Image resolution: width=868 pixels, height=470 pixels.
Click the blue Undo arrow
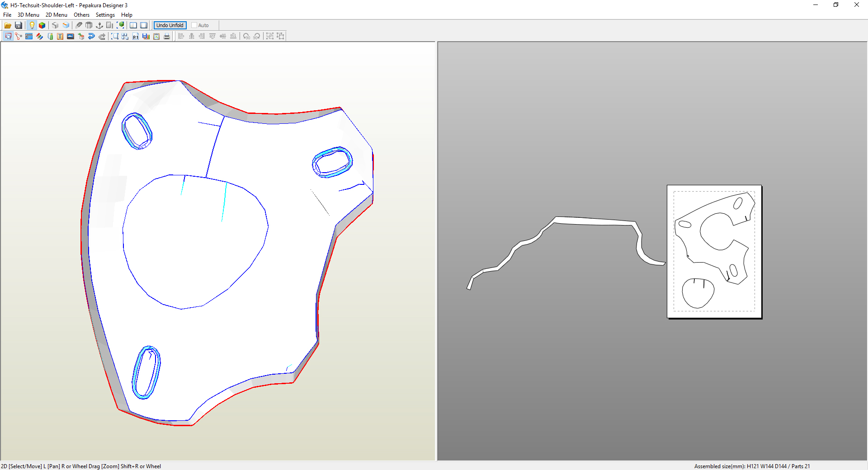(x=91, y=36)
